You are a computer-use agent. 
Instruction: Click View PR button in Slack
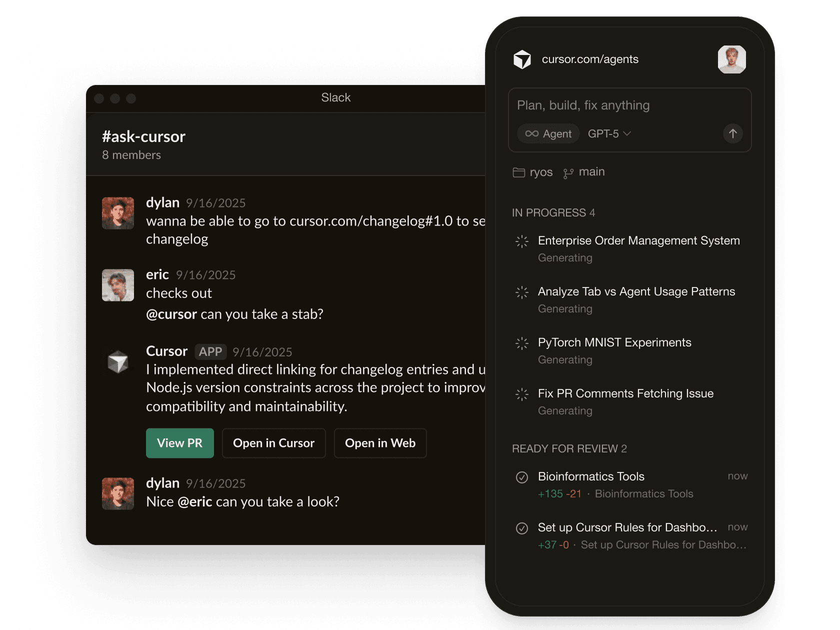point(179,443)
